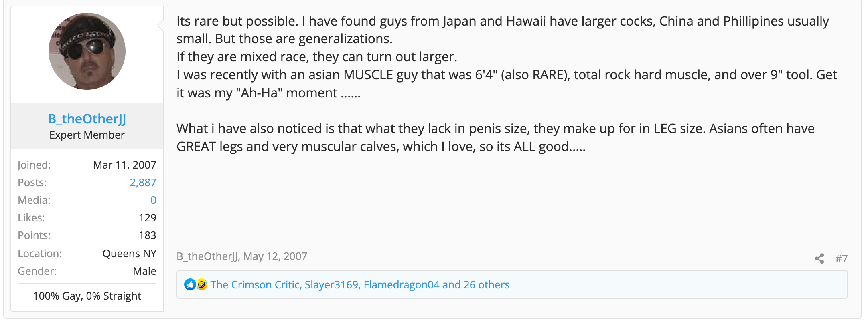868x322 pixels.
Task: Click the 183 points value
Action: pos(147,235)
